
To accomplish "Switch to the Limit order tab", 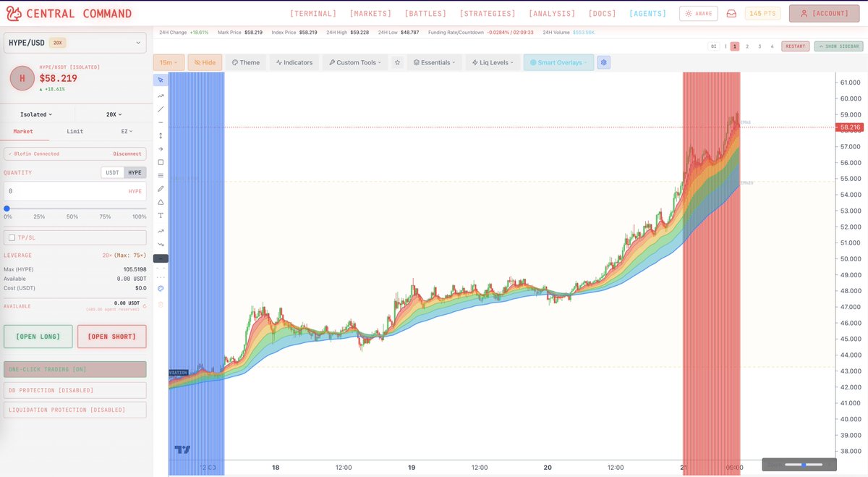I will point(75,131).
